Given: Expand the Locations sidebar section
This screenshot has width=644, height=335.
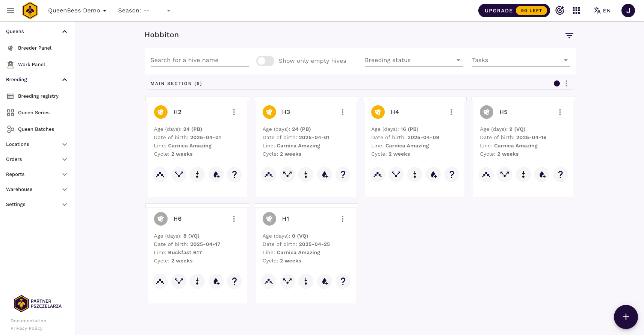Looking at the screenshot, I should point(37,144).
